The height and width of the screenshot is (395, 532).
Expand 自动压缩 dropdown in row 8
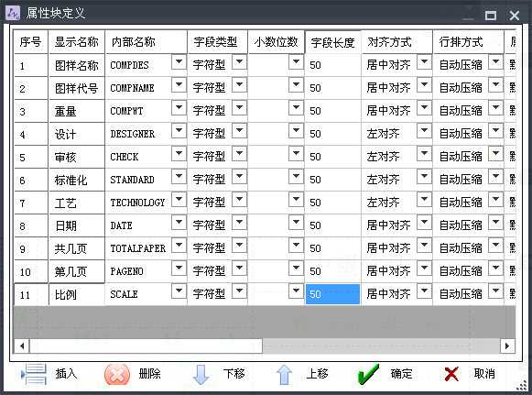(495, 223)
